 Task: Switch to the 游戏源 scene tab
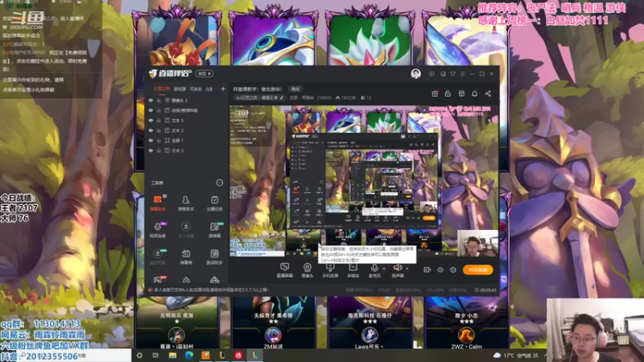[x=180, y=88]
